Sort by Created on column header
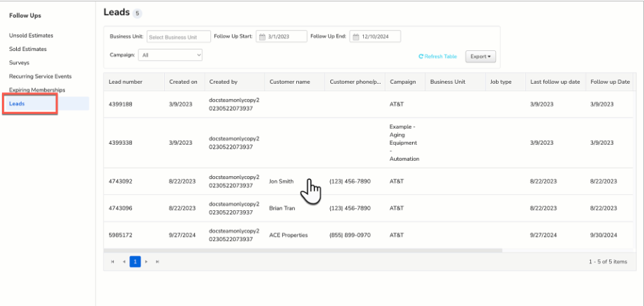The width and height of the screenshot is (644, 306). point(183,82)
